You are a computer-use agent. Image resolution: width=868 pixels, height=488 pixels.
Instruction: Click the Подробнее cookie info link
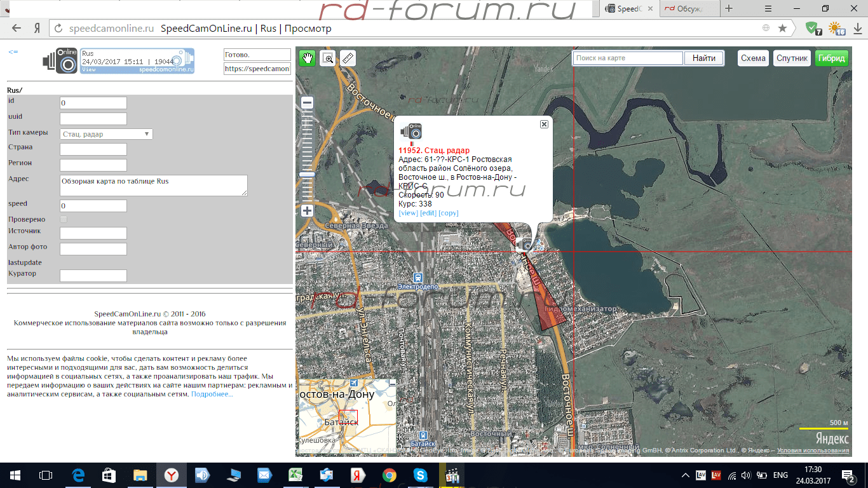[212, 394]
